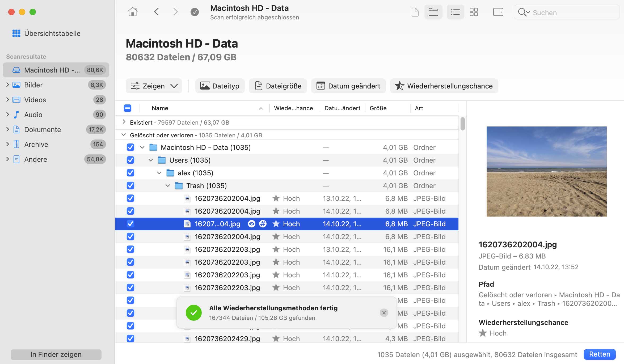
Task: Toggle the preview sidebar panel
Action: pyautogui.click(x=498, y=12)
